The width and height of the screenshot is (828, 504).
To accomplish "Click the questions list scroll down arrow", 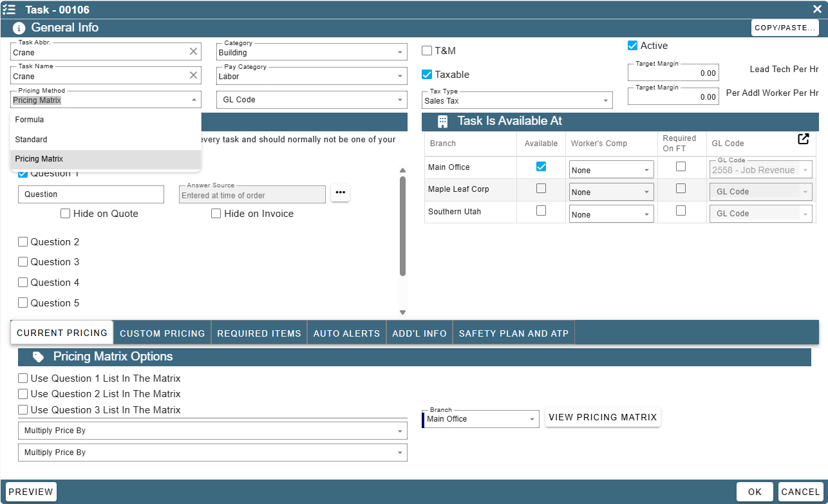I will point(403,312).
